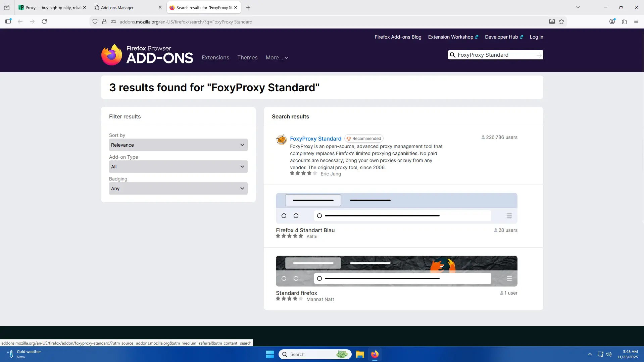This screenshot has height=362, width=644.
Task: Close the Proxy tab
Action: click(85, 7)
